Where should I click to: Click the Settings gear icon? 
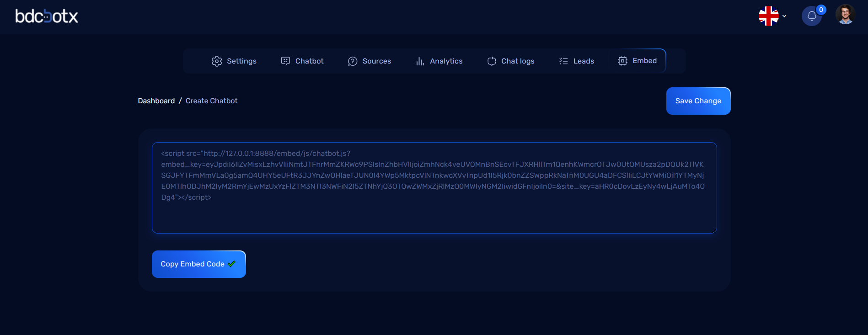pyautogui.click(x=217, y=61)
